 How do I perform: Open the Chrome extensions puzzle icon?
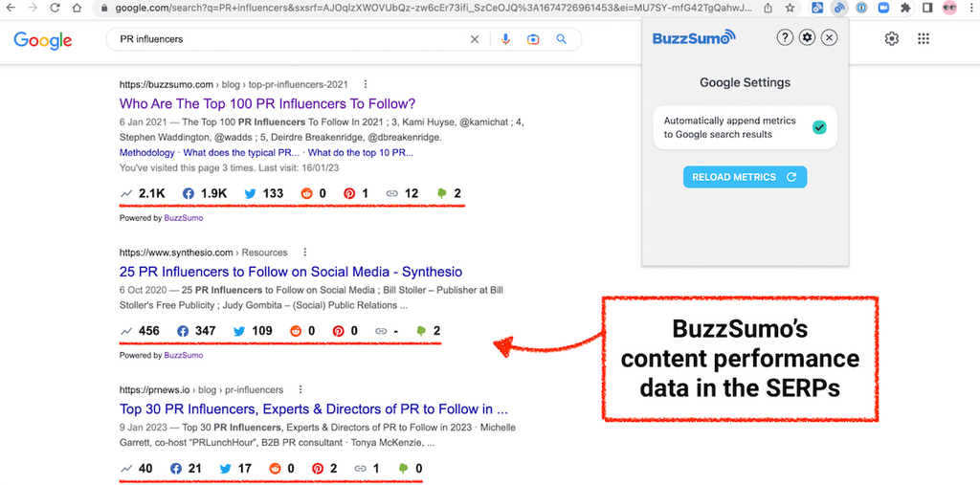(x=905, y=8)
